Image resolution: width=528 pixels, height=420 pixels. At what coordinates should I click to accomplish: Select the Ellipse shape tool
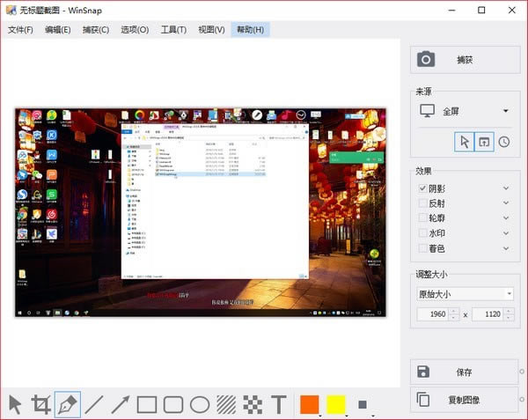[200, 404]
